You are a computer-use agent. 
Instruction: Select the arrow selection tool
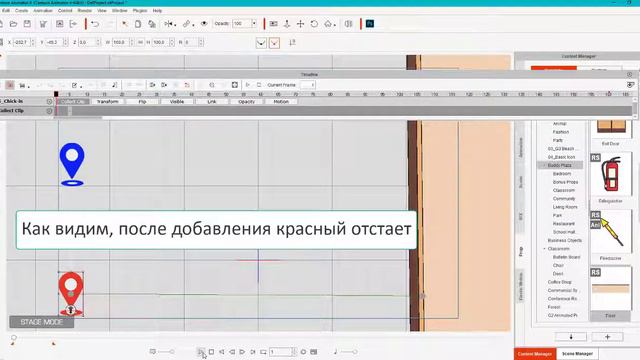point(125,24)
